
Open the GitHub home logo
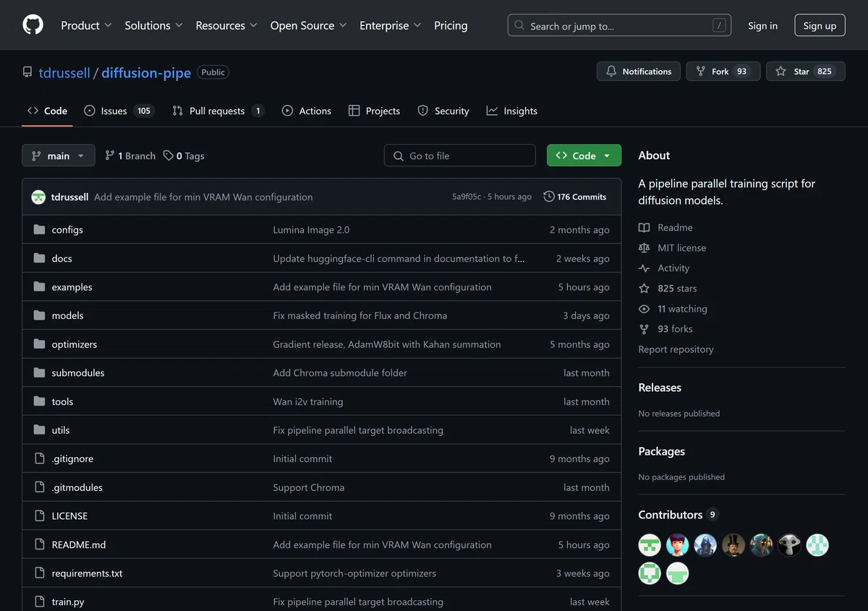click(x=33, y=25)
